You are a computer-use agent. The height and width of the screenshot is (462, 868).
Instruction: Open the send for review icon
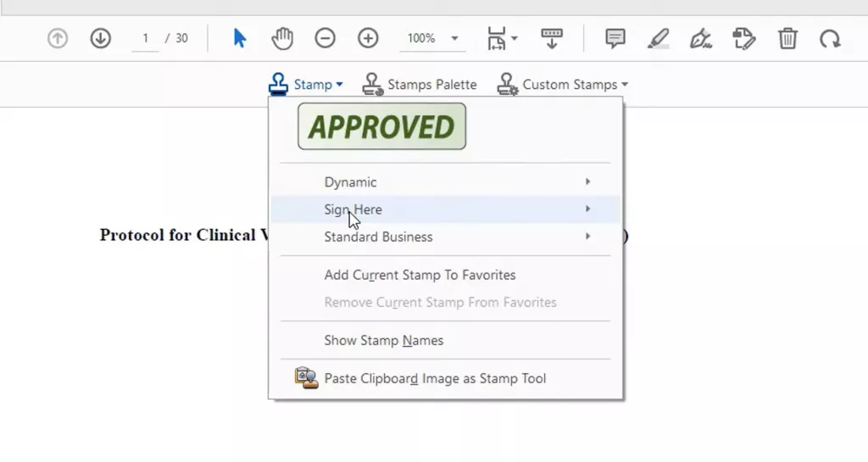(x=744, y=39)
